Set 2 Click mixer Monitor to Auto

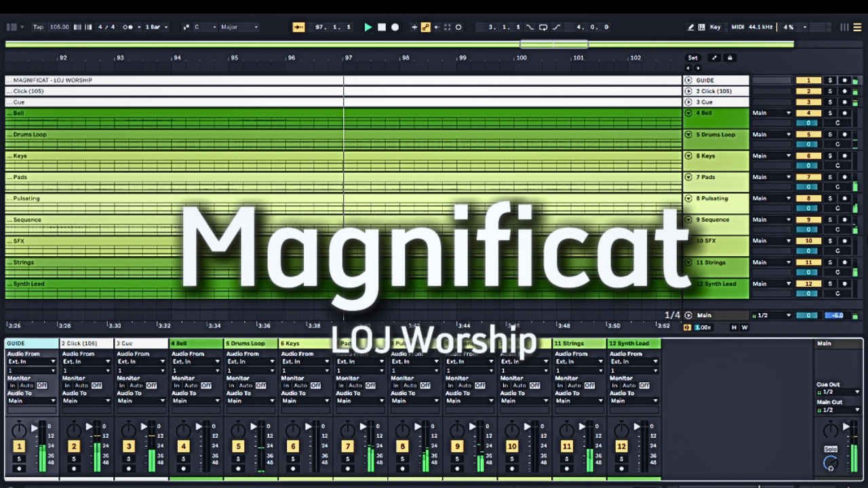(81, 385)
